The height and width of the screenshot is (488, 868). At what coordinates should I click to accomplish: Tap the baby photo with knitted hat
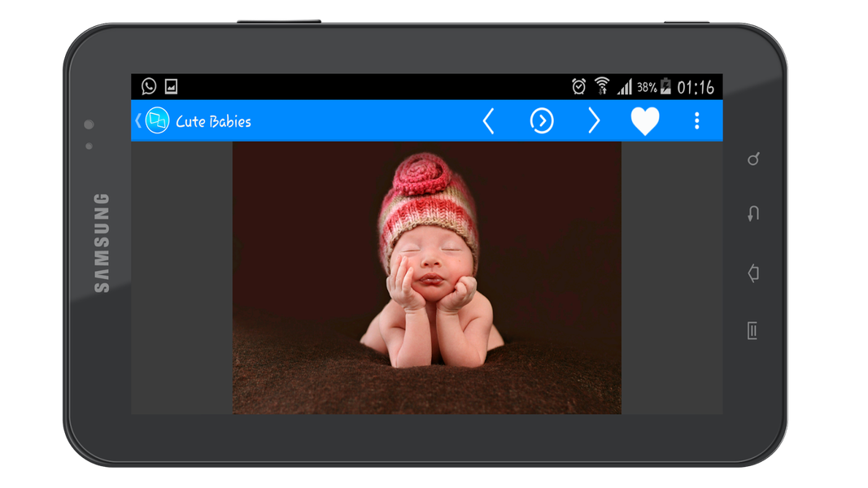pyautogui.click(x=426, y=277)
